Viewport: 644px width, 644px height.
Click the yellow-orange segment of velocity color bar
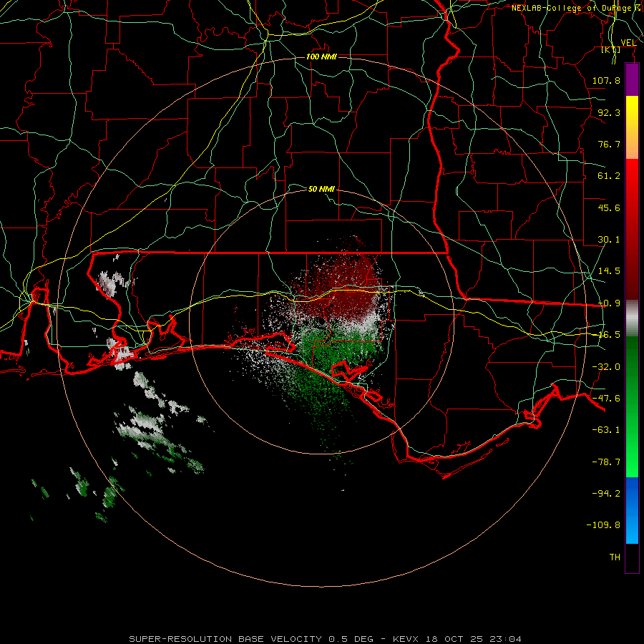[632, 127]
